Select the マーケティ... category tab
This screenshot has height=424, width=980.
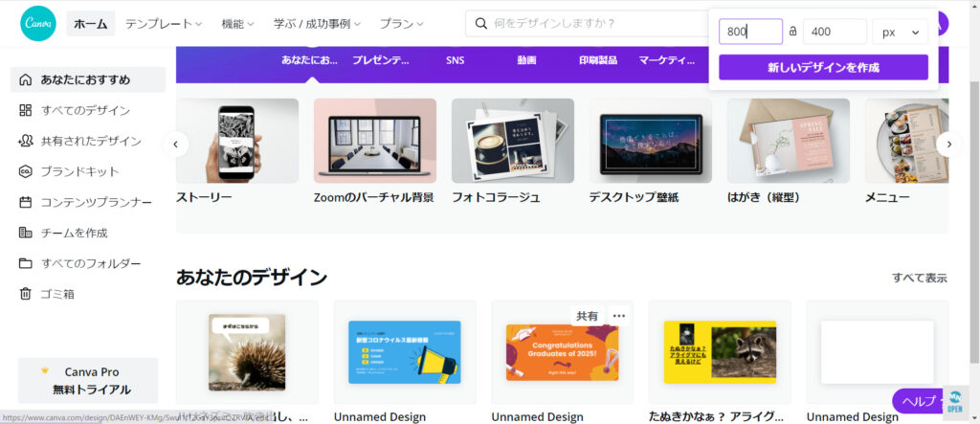click(x=667, y=60)
